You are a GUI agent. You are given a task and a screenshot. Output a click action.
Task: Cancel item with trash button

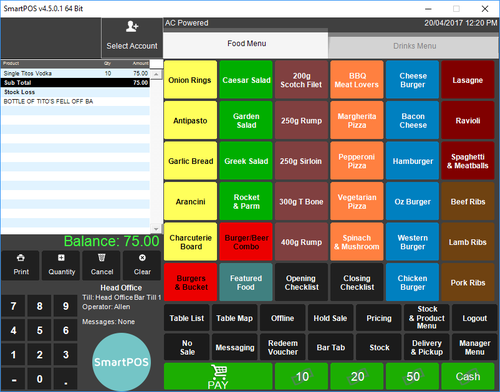point(102,265)
